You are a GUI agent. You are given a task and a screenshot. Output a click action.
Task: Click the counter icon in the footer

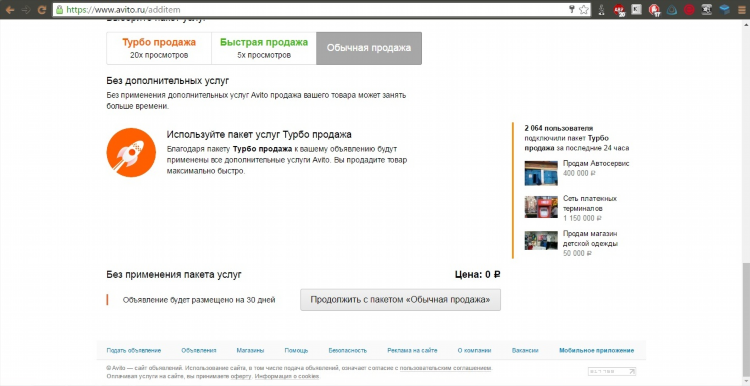point(612,371)
